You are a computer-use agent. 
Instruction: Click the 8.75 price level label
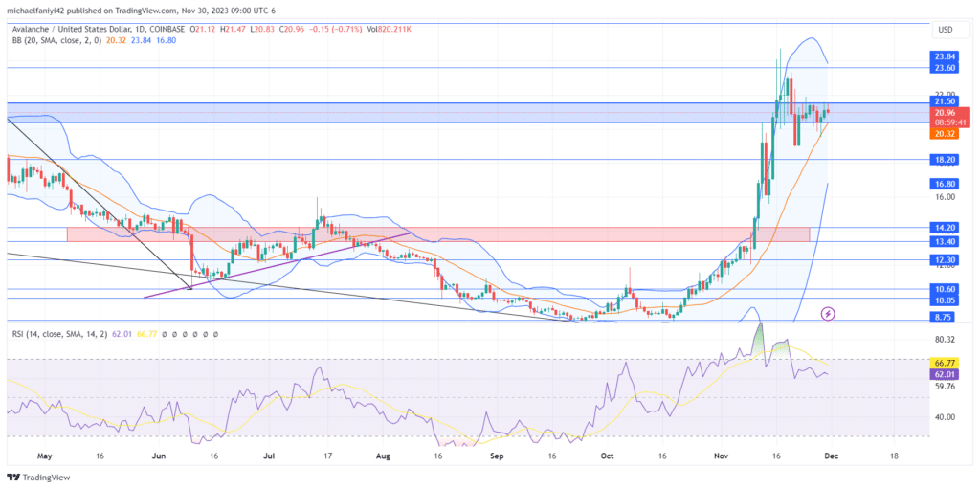(942, 319)
